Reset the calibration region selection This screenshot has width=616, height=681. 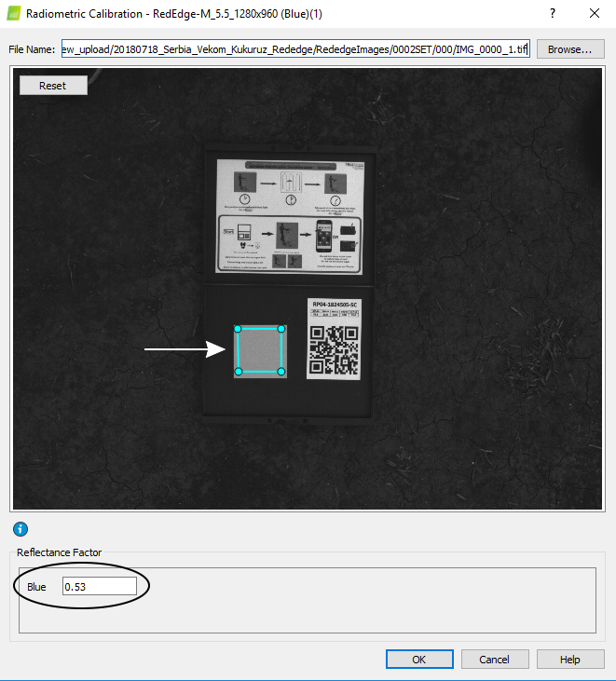(52, 85)
